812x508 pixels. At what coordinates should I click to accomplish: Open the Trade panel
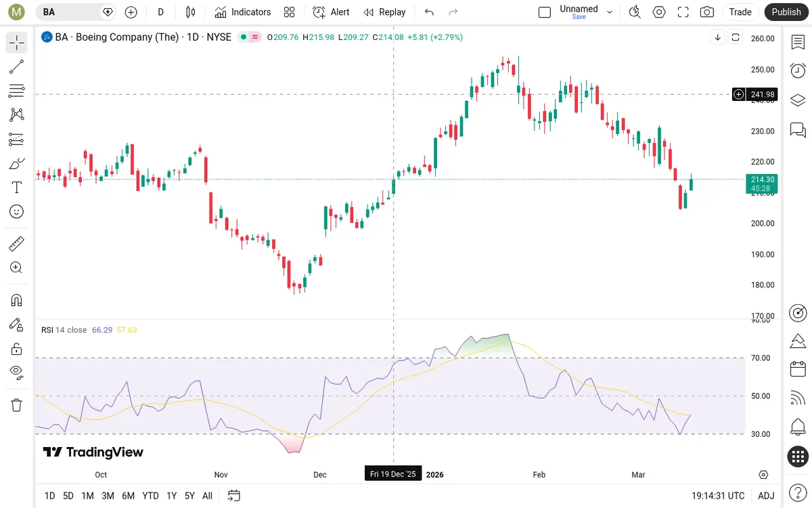740,12
